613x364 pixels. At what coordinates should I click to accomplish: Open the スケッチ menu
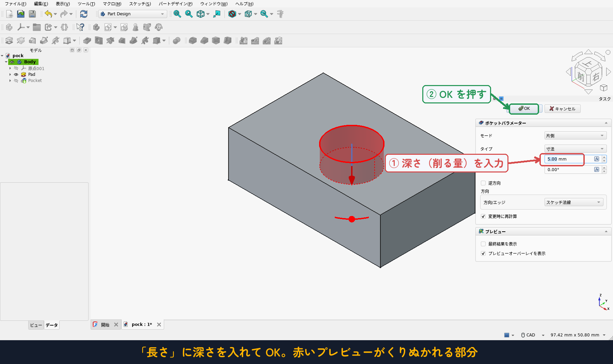click(140, 4)
